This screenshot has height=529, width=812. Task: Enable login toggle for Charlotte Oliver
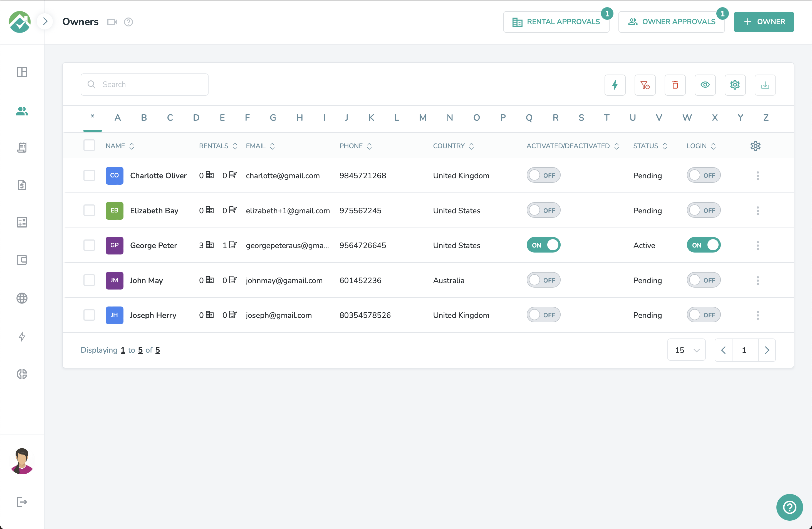pos(704,175)
